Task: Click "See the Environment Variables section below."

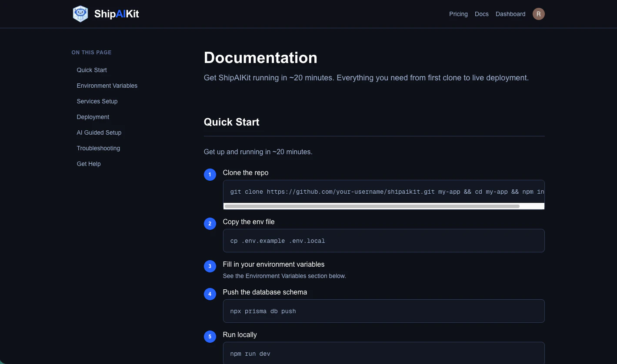Action: [x=284, y=276]
